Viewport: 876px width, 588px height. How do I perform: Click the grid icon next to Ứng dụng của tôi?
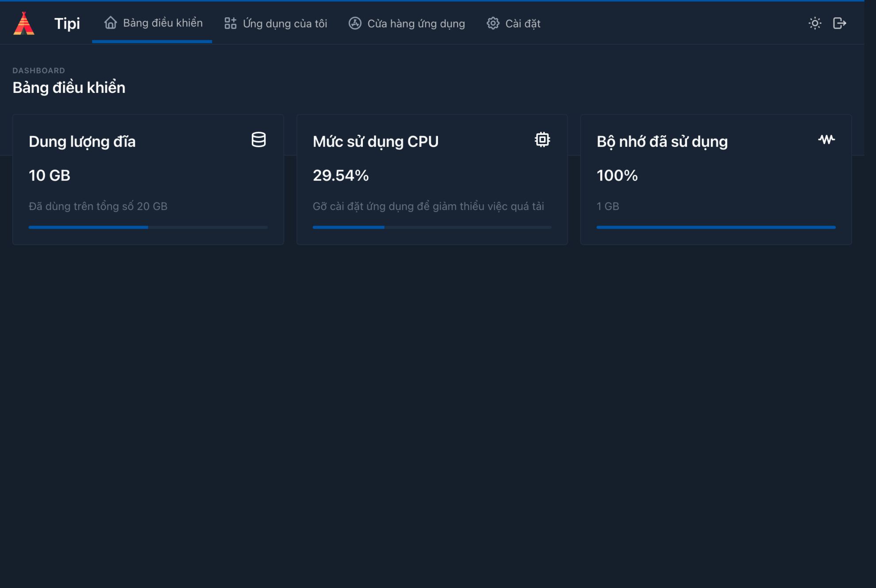(x=231, y=23)
